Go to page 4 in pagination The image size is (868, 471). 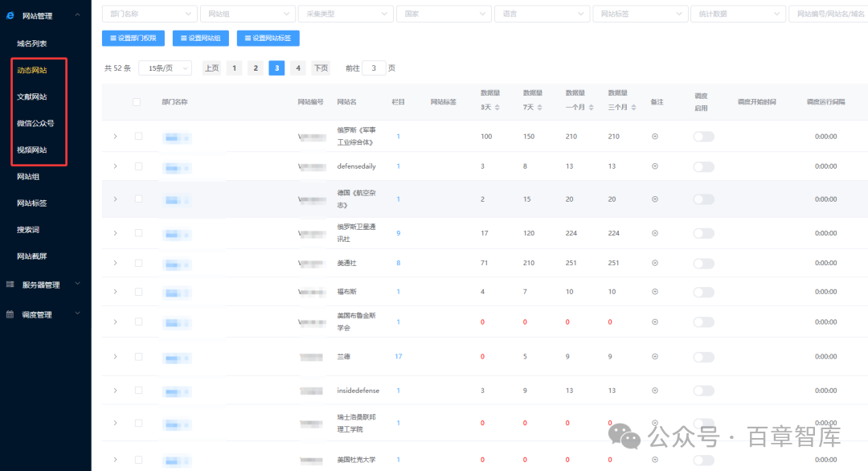(298, 68)
